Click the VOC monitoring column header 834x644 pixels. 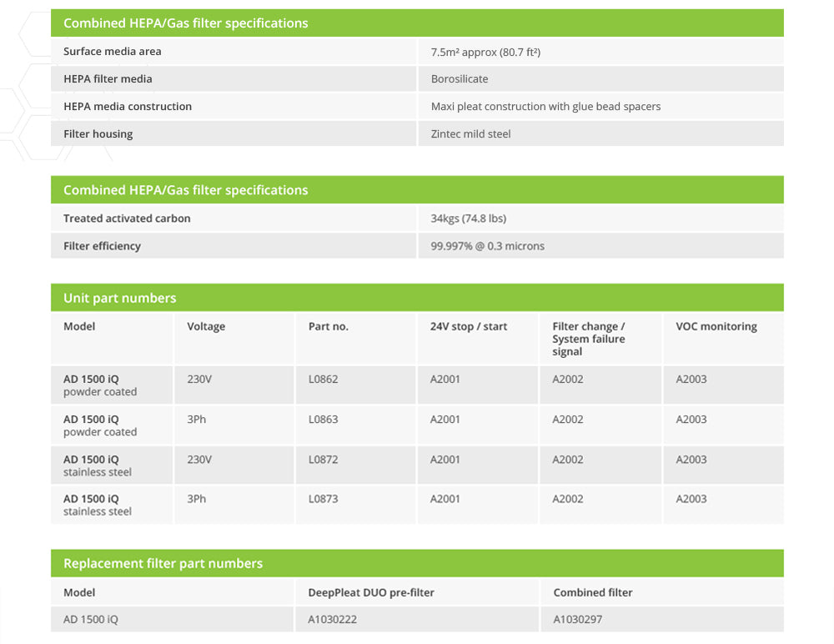716,327
